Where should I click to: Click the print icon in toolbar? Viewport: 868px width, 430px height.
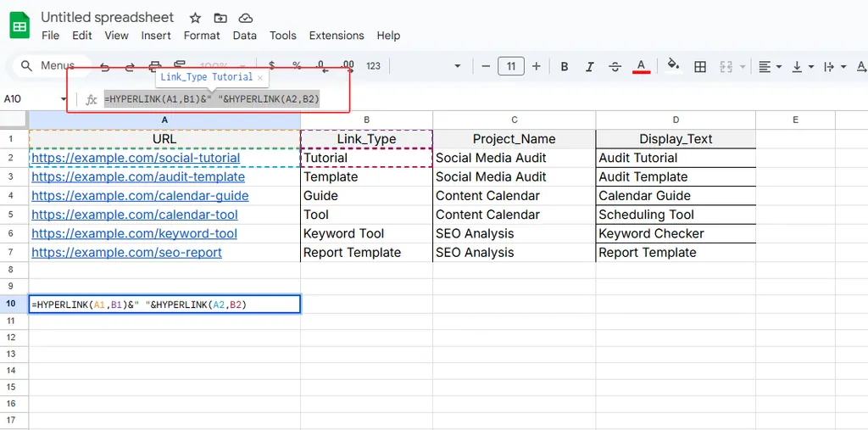(x=155, y=66)
